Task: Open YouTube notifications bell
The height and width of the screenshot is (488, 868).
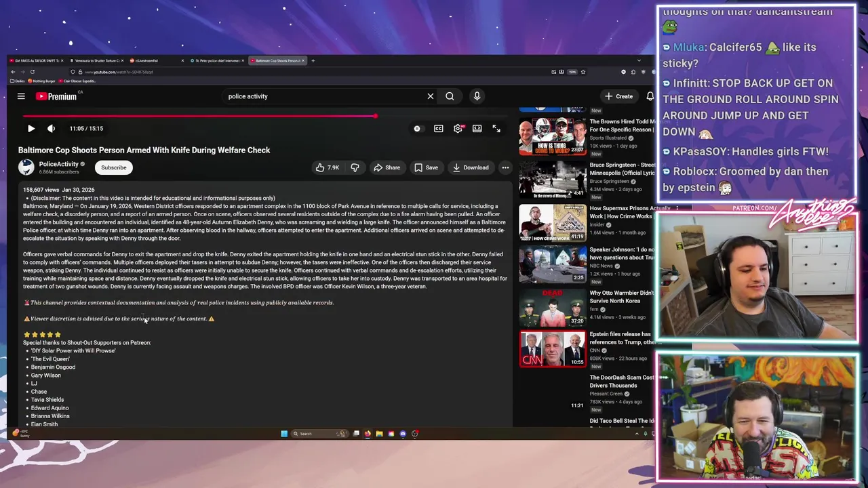Action: tap(650, 96)
